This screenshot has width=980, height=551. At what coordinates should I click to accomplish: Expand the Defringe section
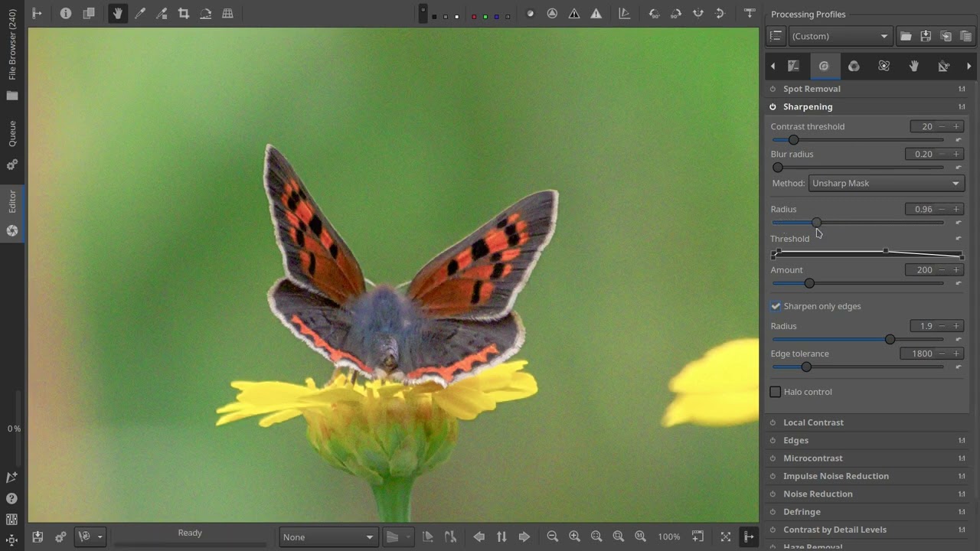[x=802, y=511]
